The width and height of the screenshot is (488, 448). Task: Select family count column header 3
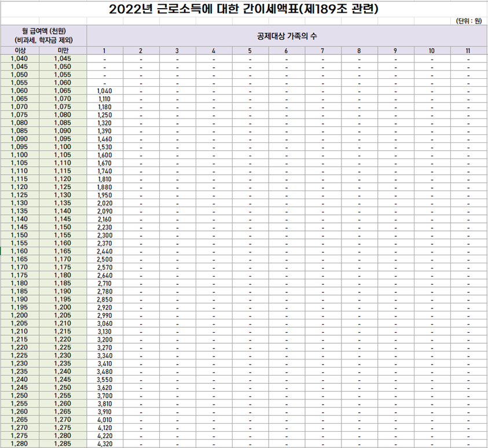click(177, 51)
